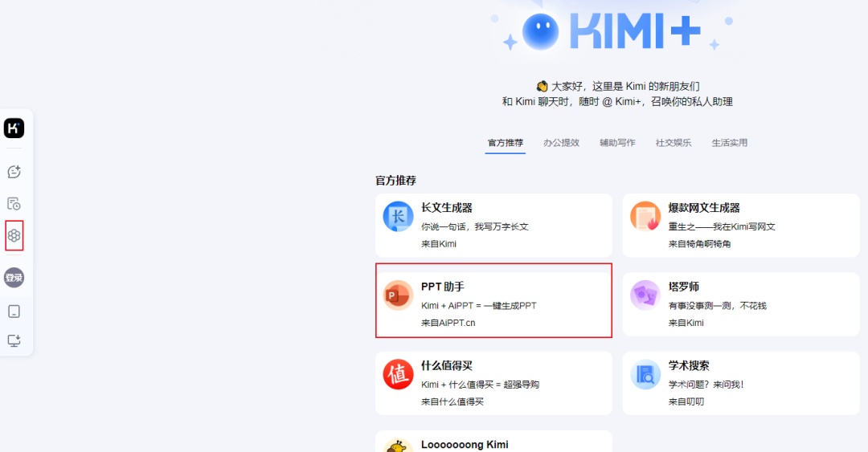The height and width of the screenshot is (452, 868).
Task: Click text 来自叨叨
Action: coord(686,401)
